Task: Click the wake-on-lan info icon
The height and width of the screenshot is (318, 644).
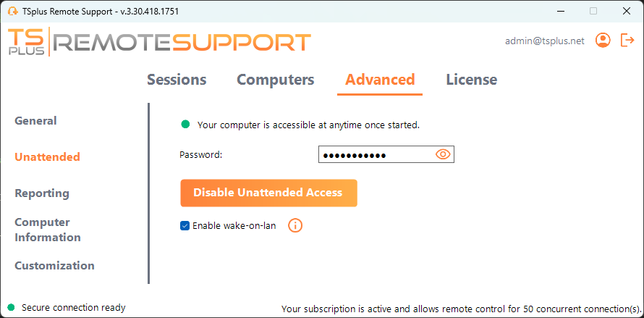Action: (x=295, y=225)
